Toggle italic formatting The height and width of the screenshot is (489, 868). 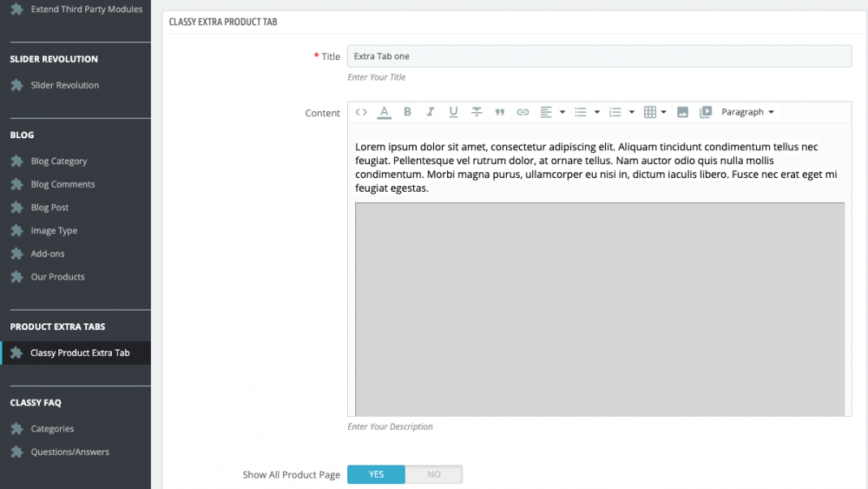pyautogui.click(x=431, y=112)
